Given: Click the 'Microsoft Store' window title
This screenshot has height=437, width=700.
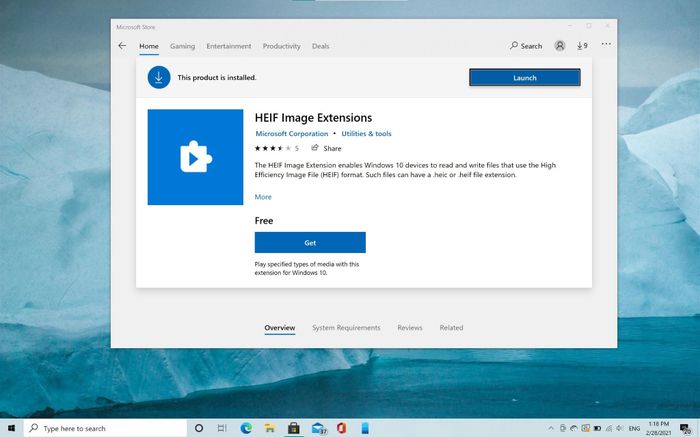Looking at the screenshot, I should (136, 27).
